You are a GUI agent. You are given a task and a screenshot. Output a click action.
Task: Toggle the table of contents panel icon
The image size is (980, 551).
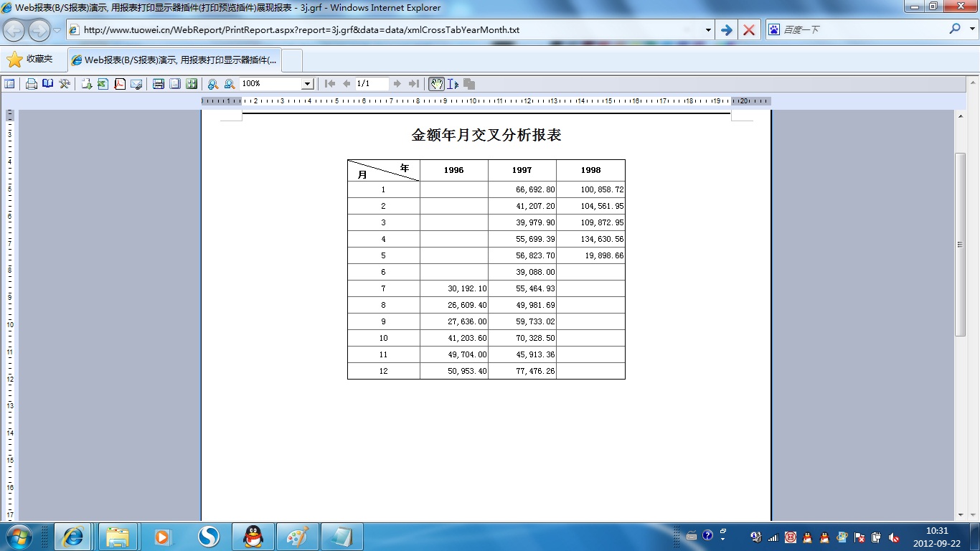(9, 84)
